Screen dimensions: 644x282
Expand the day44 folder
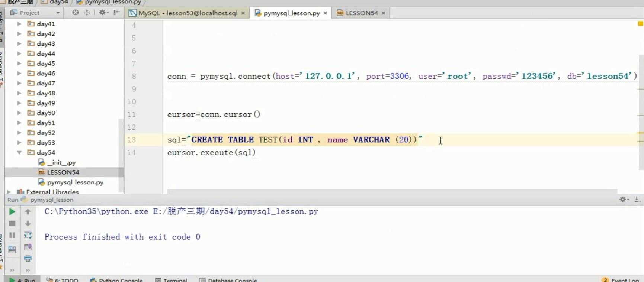19,54
